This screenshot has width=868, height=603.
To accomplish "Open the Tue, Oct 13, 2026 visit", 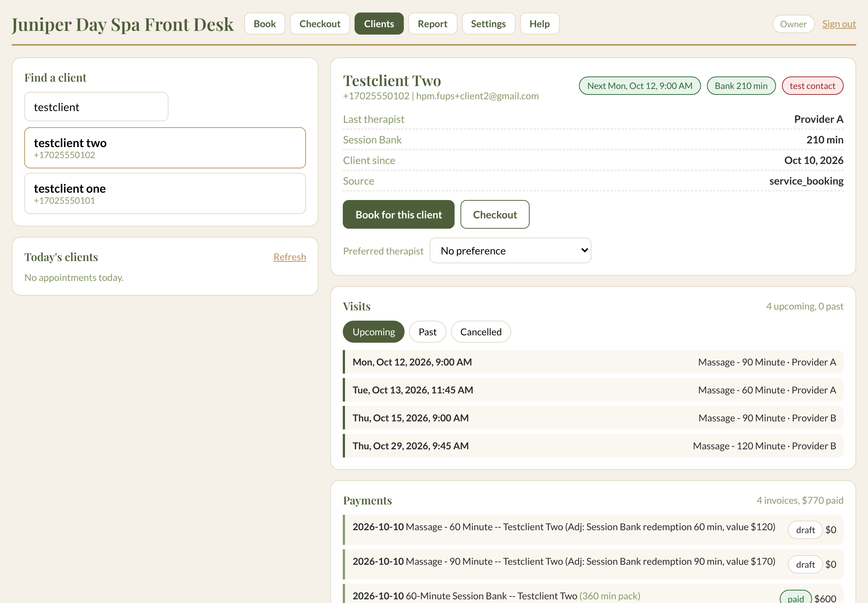I will point(593,390).
